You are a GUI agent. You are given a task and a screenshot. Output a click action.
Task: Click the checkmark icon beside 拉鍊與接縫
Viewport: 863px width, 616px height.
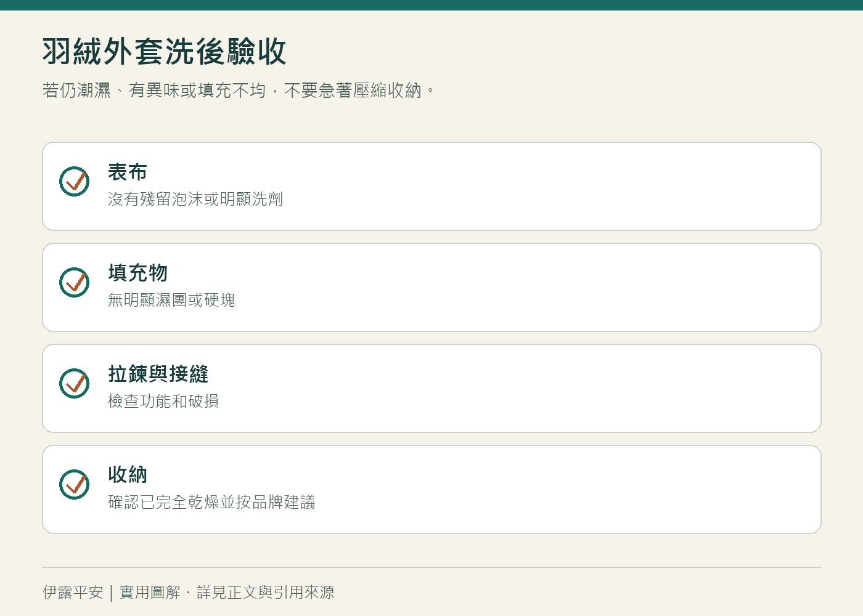pyautogui.click(x=75, y=383)
